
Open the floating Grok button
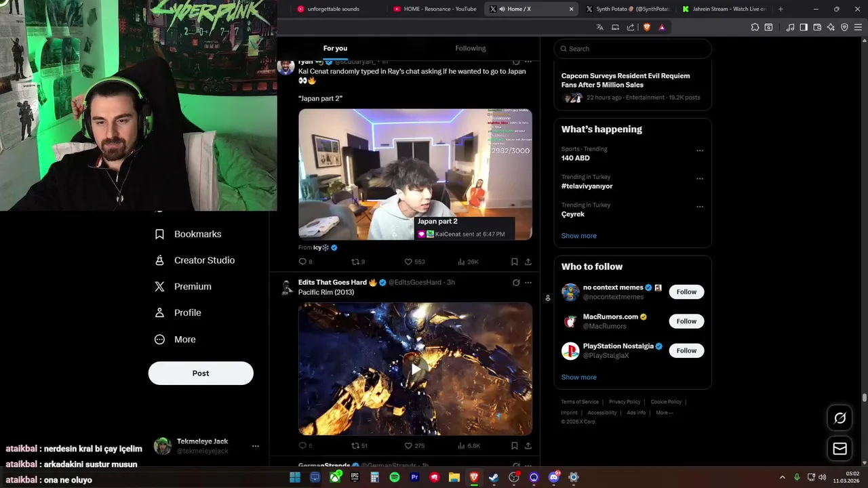840,418
